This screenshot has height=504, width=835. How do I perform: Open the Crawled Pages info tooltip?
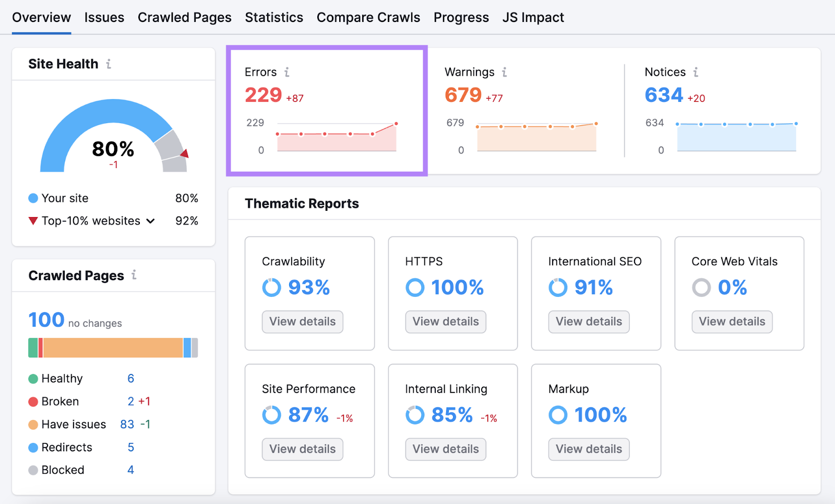pos(134,276)
